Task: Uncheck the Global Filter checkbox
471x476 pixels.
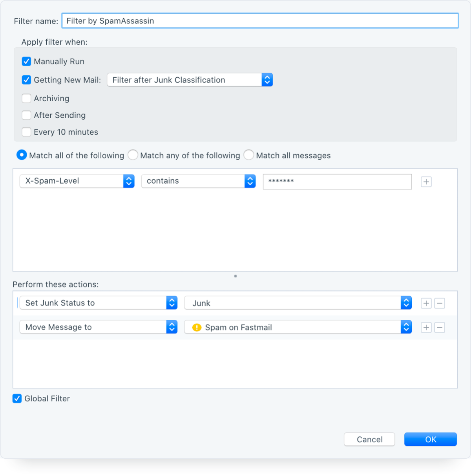Action: coord(17,399)
